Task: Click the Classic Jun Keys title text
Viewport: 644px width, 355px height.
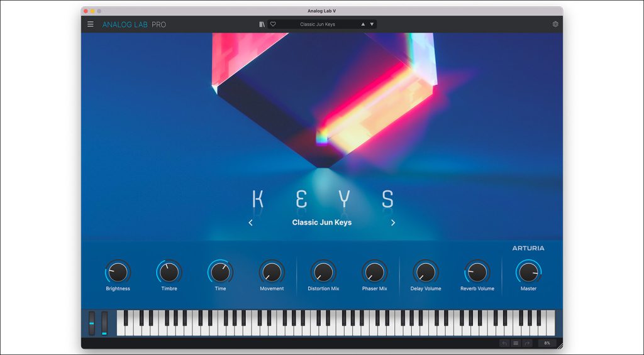Action: [321, 222]
